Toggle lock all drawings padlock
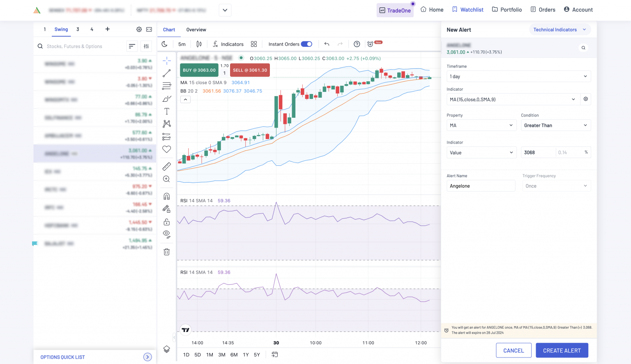This screenshot has height=364, width=631. 166,222
